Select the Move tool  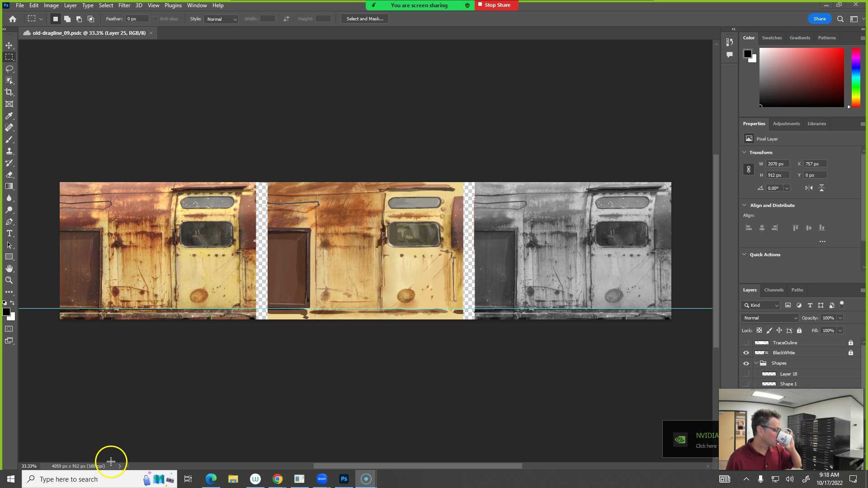point(9,45)
